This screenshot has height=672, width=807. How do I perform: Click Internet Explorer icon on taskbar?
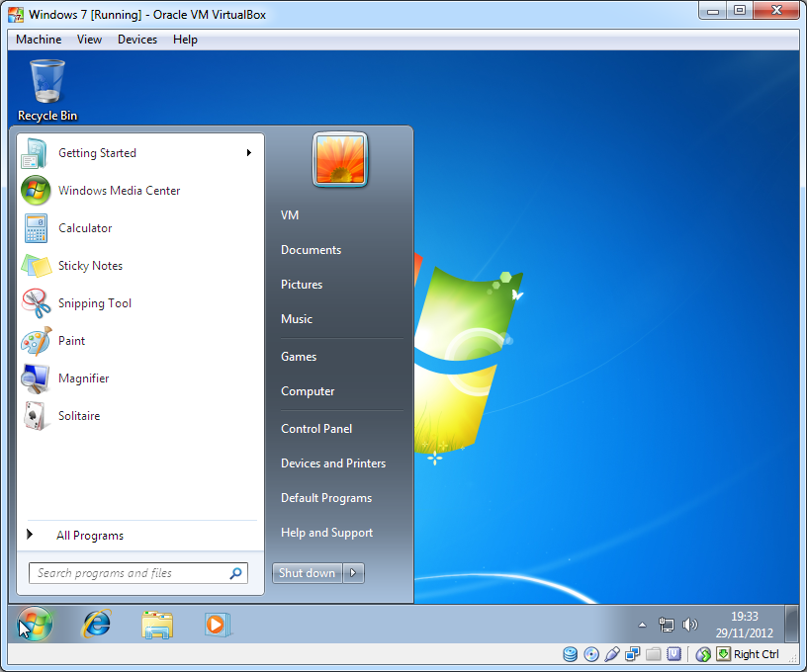pyautogui.click(x=96, y=624)
